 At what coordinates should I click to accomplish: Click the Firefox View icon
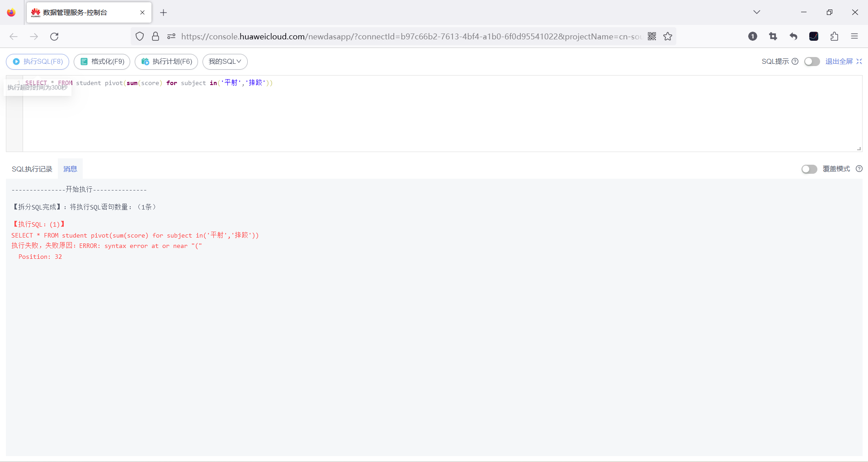click(11, 13)
